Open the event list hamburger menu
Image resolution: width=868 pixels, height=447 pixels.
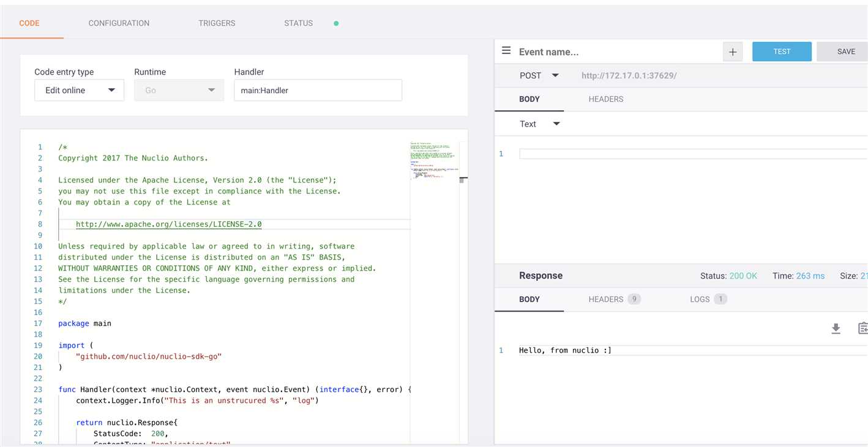click(506, 51)
